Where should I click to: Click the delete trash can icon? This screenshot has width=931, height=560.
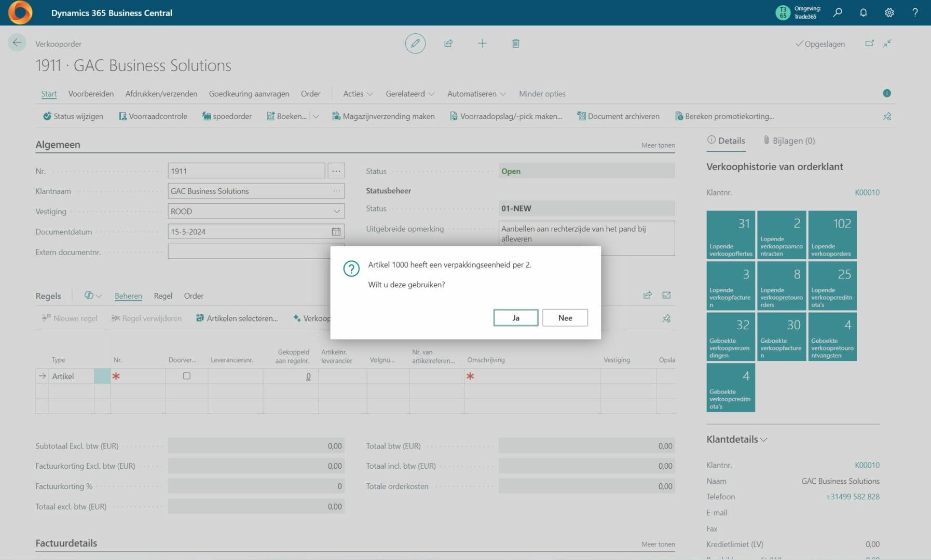515,44
